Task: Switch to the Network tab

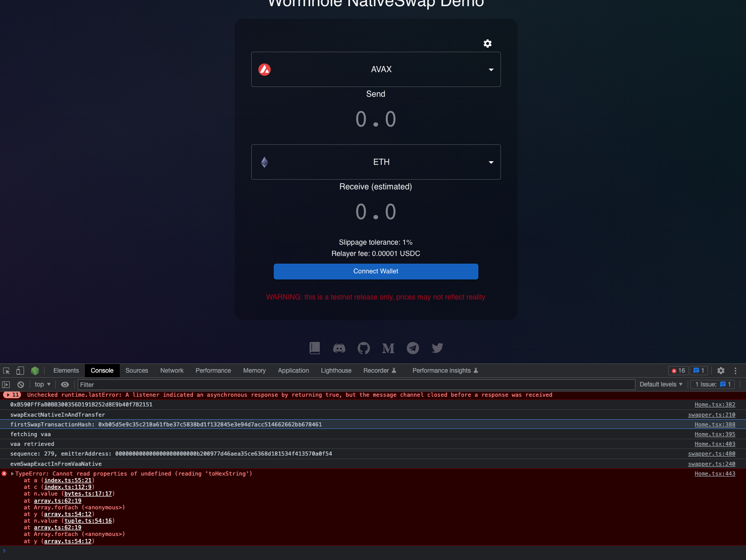Action: point(171,370)
